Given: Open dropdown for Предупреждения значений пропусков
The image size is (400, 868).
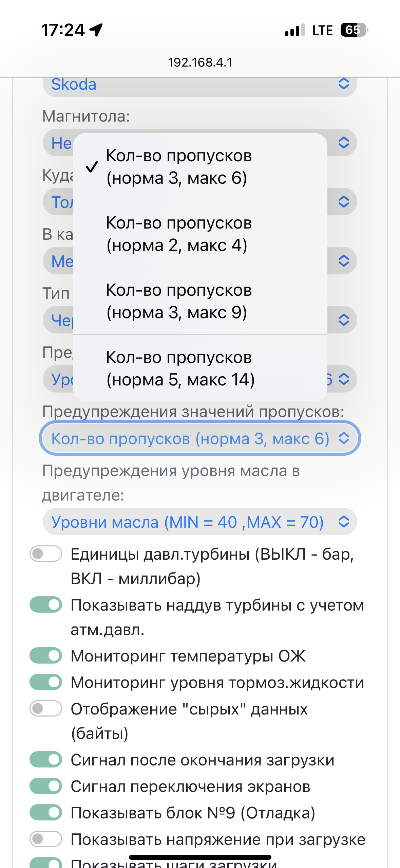Looking at the screenshot, I should point(200,438).
